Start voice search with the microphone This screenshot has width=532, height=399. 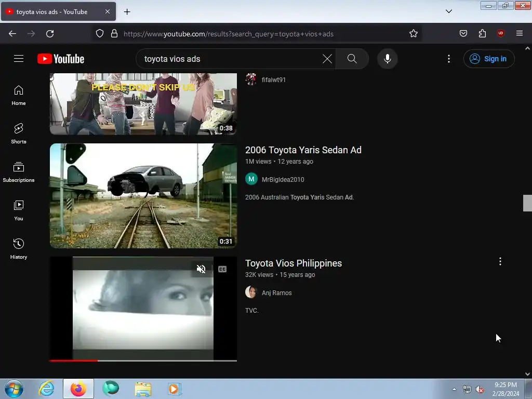pyautogui.click(x=388, y=59)
